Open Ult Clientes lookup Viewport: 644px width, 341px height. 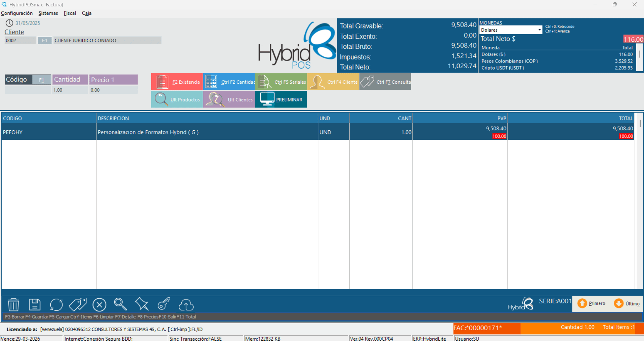tap(229, 99)
